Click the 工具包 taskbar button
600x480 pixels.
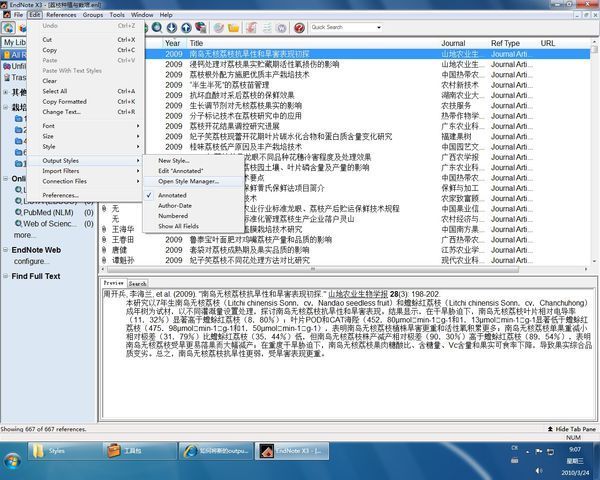[x=140, y=451]
